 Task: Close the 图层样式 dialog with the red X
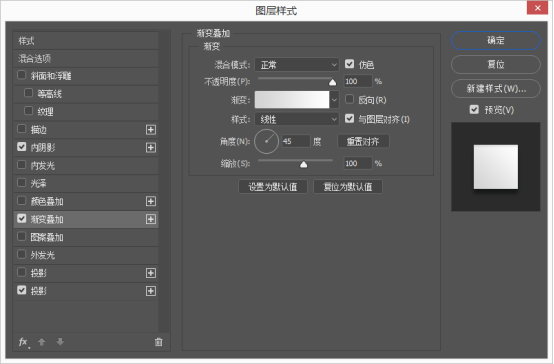tap(537, 8)
